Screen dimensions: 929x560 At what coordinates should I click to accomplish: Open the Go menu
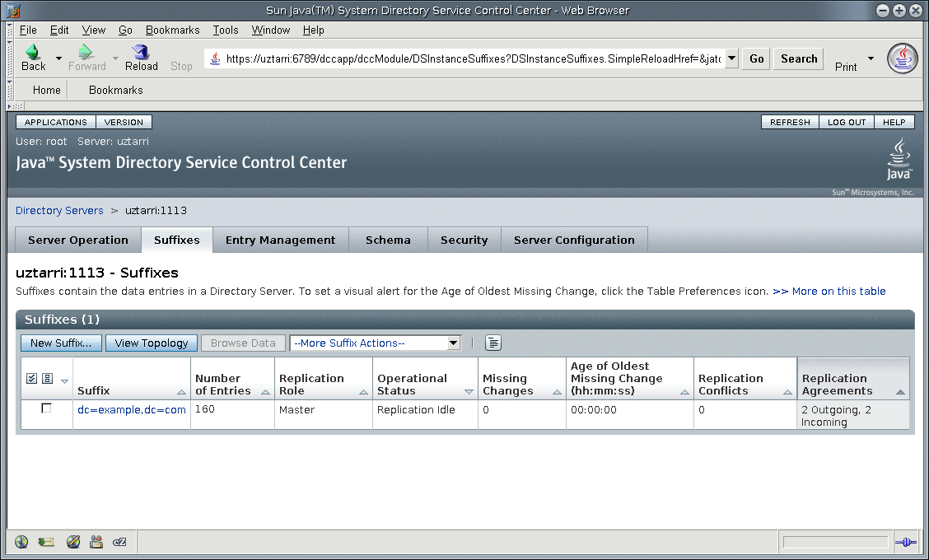(125, 30)
